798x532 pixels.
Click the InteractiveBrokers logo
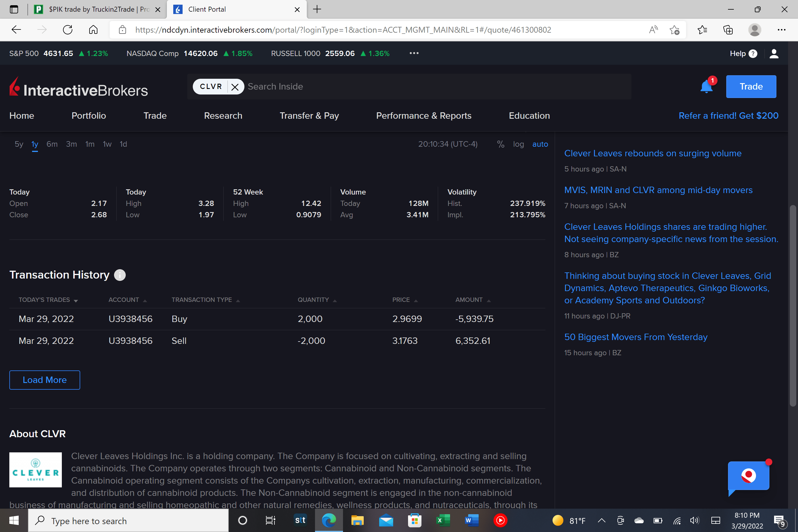pyautogui.click(x=79, y=87)
